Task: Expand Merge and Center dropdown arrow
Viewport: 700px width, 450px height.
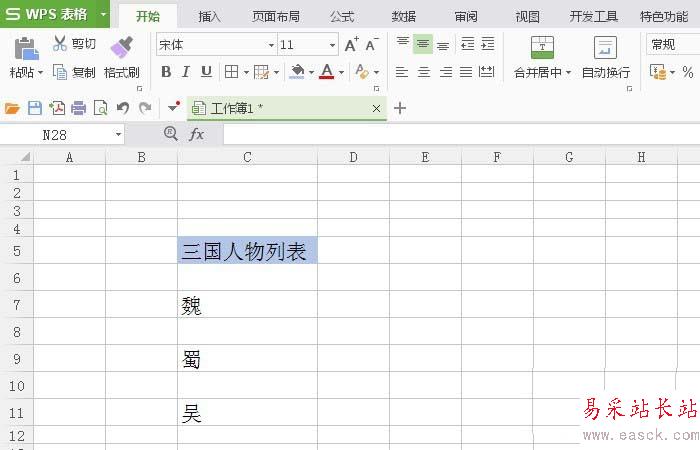Action: coord(568,72)
